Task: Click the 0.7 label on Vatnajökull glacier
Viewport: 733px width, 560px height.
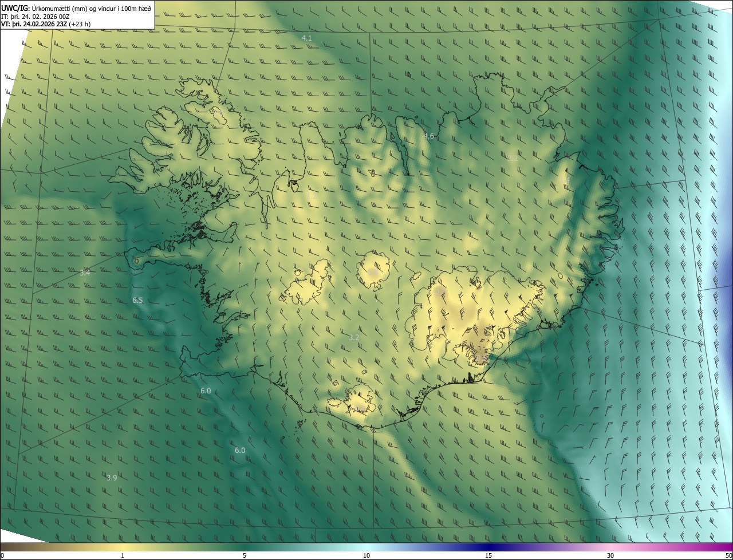Action: point(439,292)
